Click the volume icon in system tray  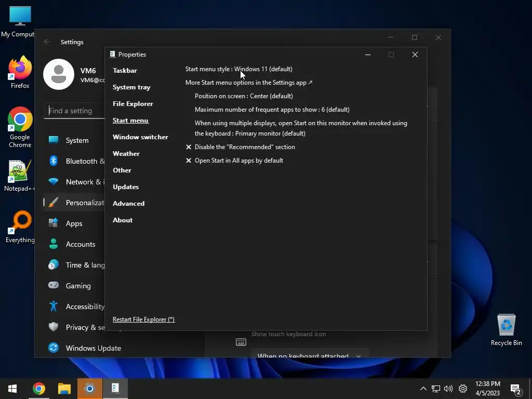point(448,389)
